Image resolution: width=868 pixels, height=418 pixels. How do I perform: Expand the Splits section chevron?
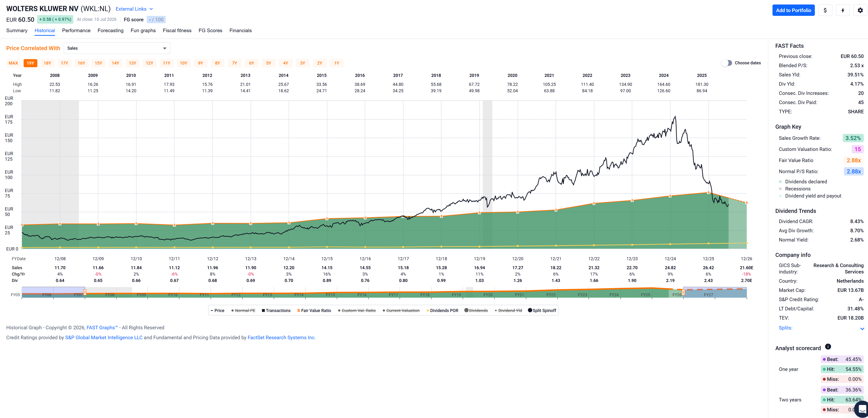tap(862, 328)
